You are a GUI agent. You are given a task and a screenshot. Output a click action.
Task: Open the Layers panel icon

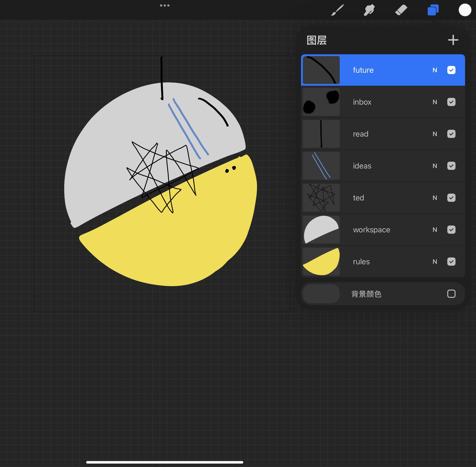[433, 10]
